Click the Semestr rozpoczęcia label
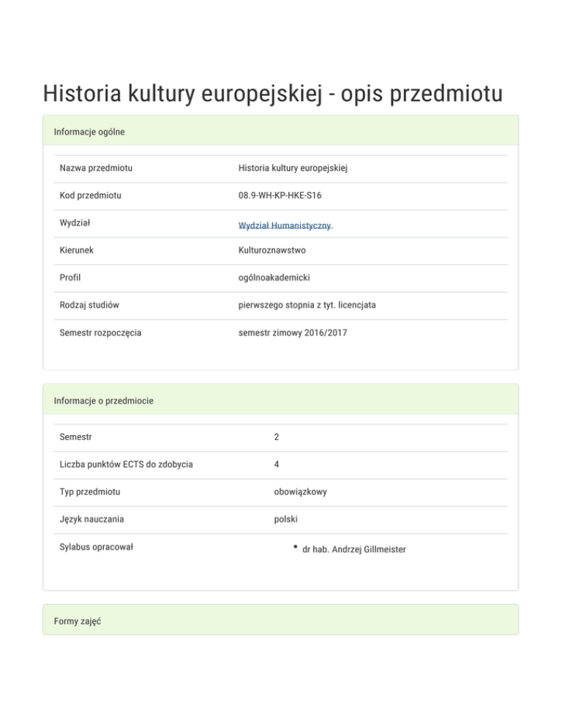 point(101,333)
